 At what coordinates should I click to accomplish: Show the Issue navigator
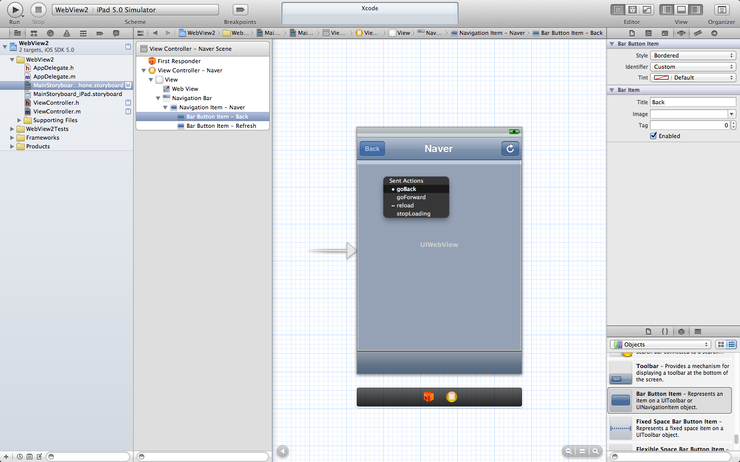[67, 33]
